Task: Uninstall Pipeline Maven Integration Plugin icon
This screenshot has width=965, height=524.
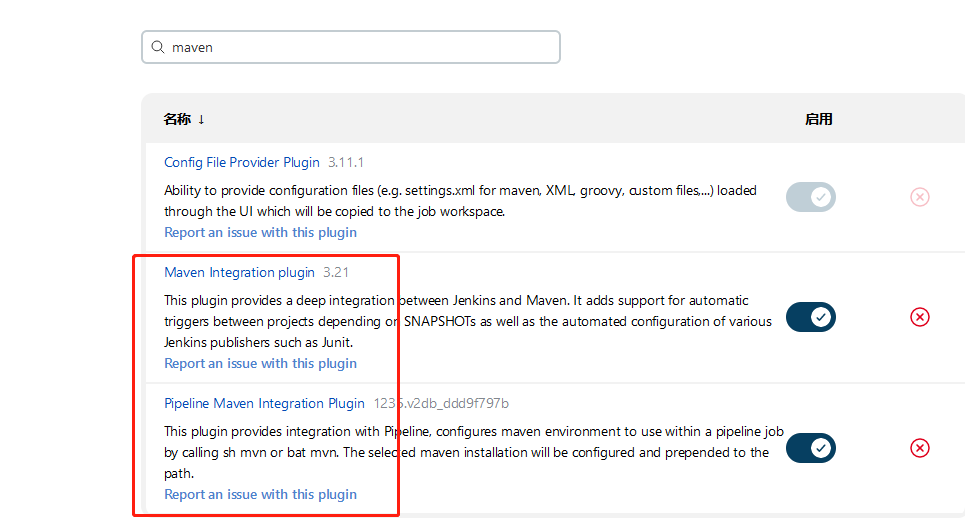Action: (919, 448)
